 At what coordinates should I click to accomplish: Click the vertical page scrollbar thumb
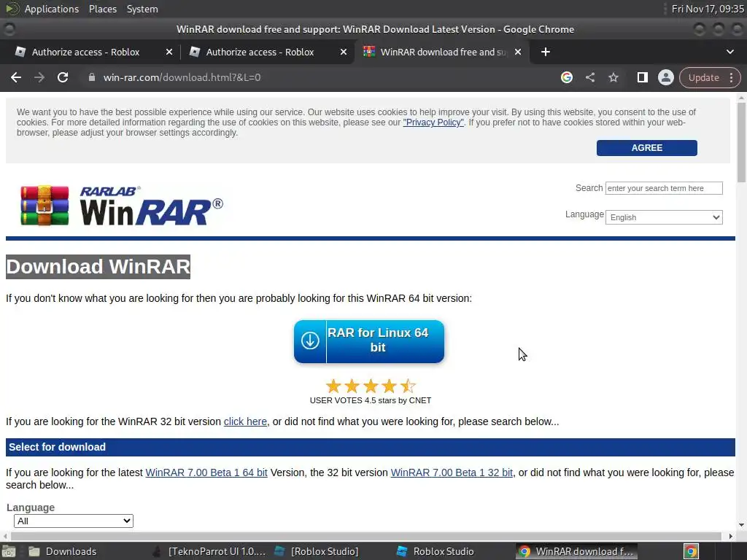click(741, 141)
